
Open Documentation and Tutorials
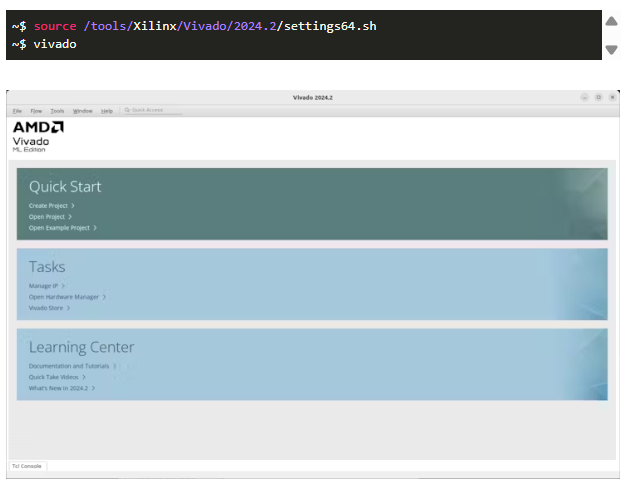(69, 366)
